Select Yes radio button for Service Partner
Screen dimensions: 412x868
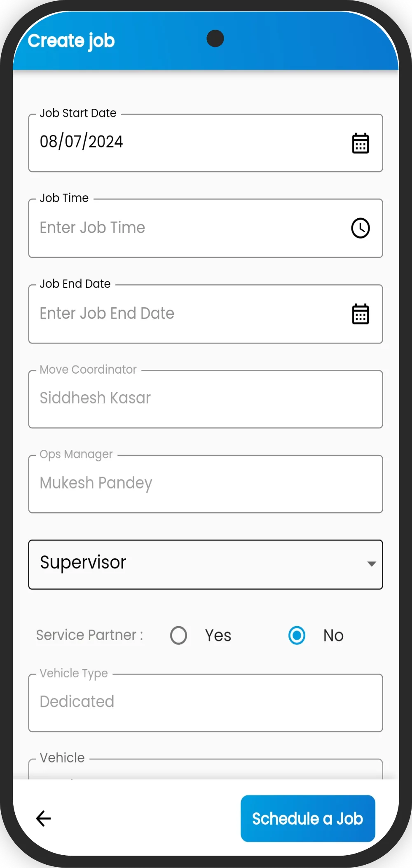tap(178, 635)
